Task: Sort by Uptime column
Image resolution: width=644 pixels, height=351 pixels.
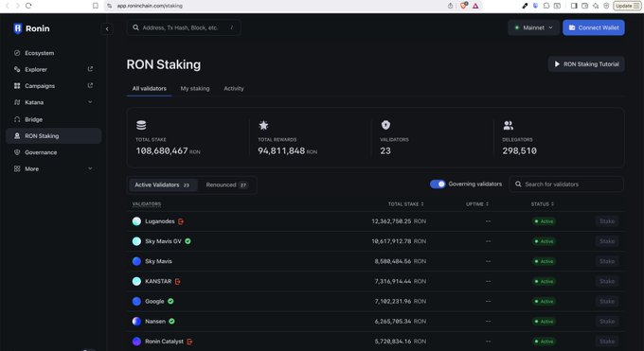Action: 476,204
